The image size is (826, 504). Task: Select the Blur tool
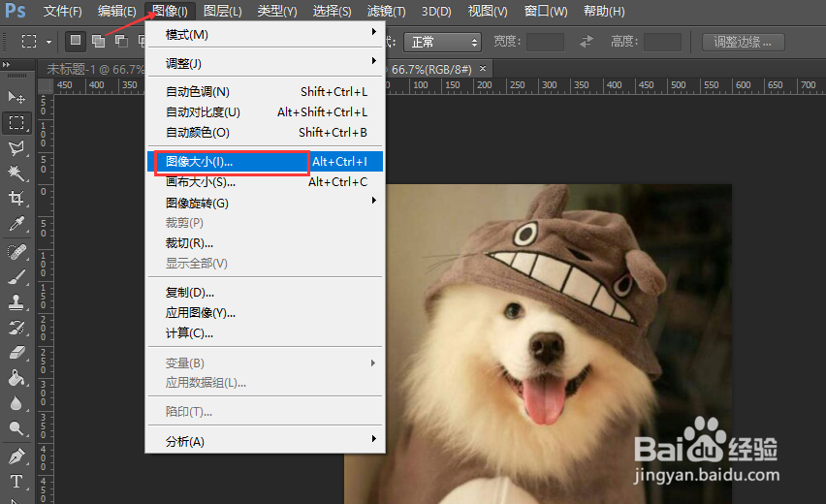[x=16, y=403]
